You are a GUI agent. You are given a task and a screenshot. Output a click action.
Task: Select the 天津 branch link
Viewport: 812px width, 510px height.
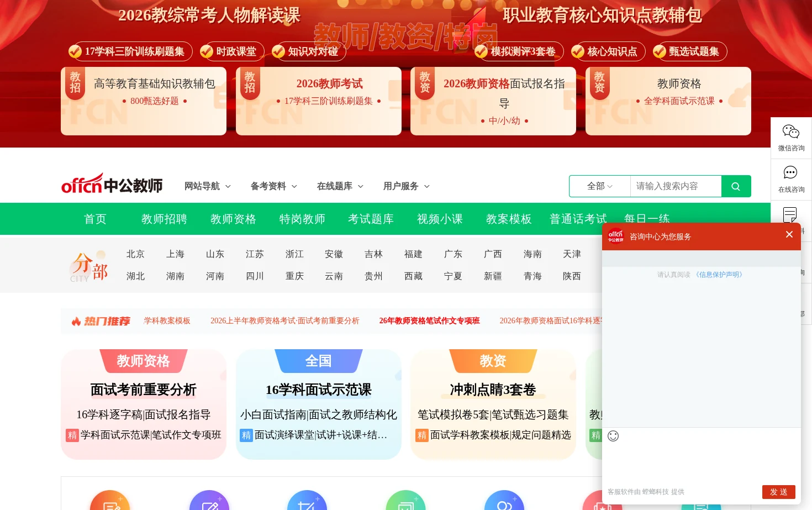[572, 254]
